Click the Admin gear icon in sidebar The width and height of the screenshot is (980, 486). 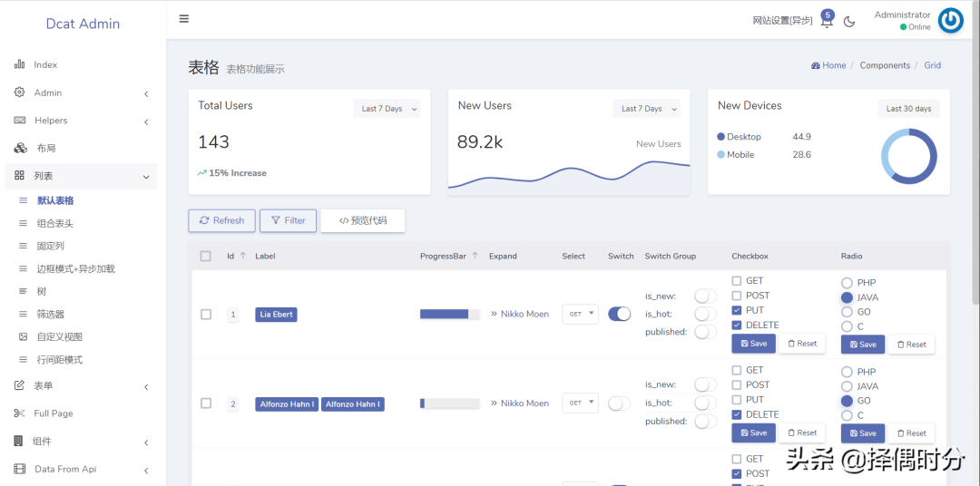(19, 92)
